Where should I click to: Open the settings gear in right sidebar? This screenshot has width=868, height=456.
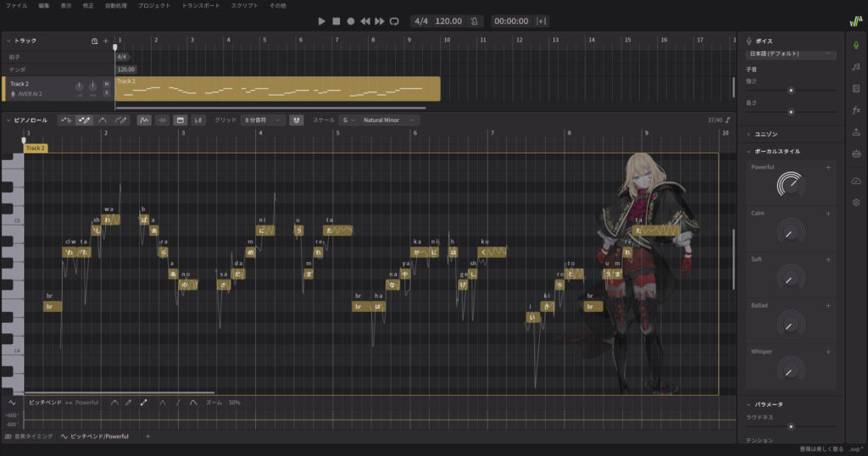[x=855, y=203]
